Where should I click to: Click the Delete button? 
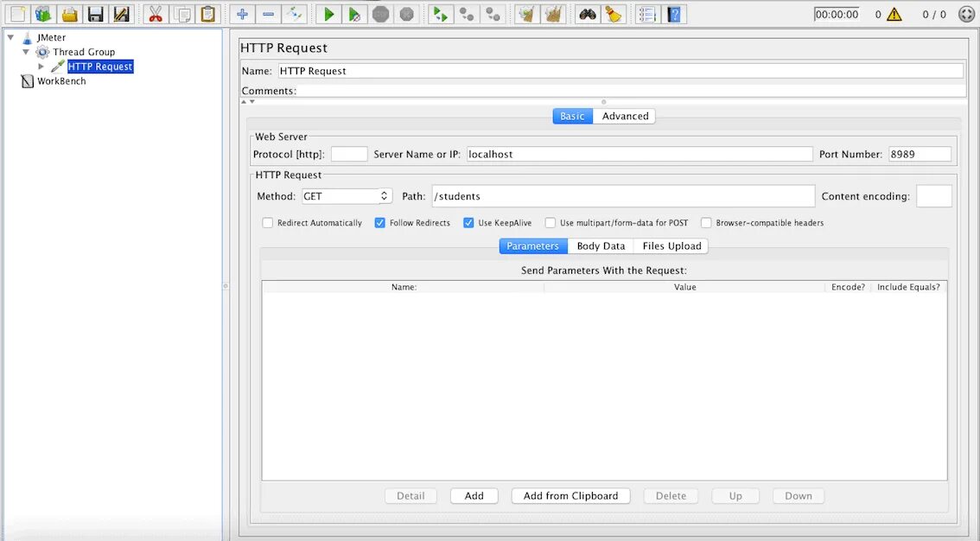[x=671, y=496]
